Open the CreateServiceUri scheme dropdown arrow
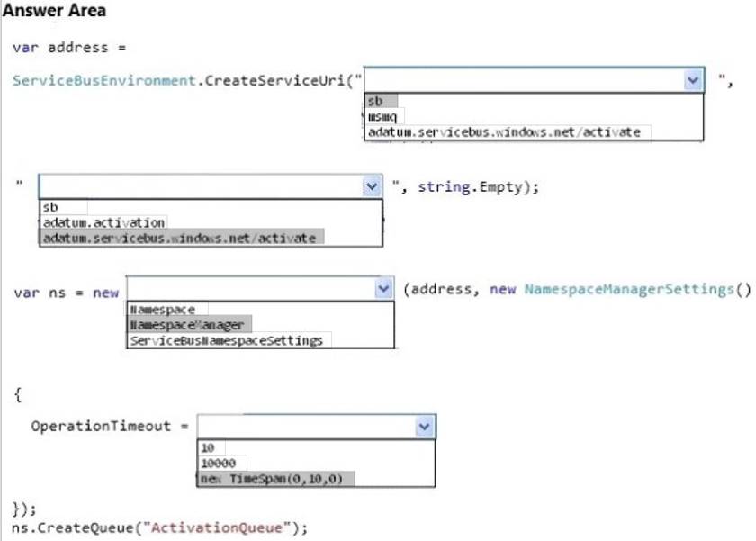This screenshot has width=756, height=541. click(692, 80)
